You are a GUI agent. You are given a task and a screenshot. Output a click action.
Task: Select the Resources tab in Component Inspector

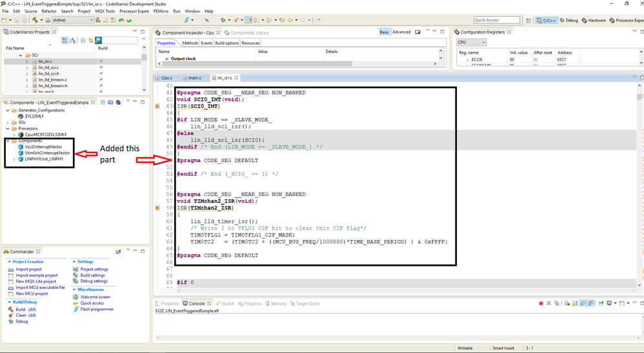click(250, 43)
